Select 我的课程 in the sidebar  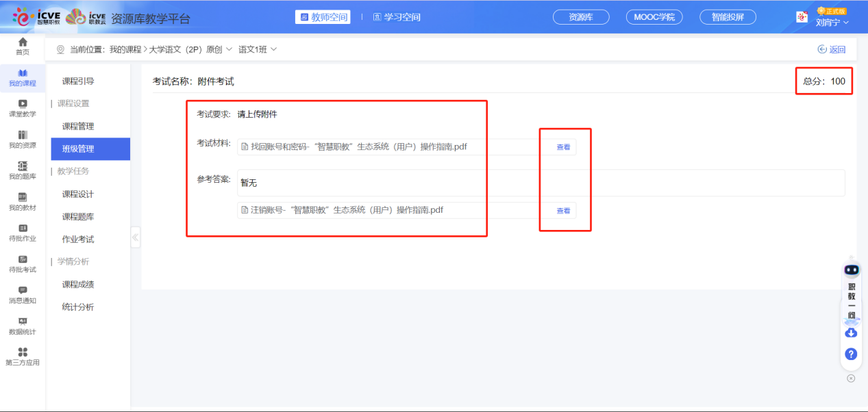pyautogui.click(x=23, y=77)
